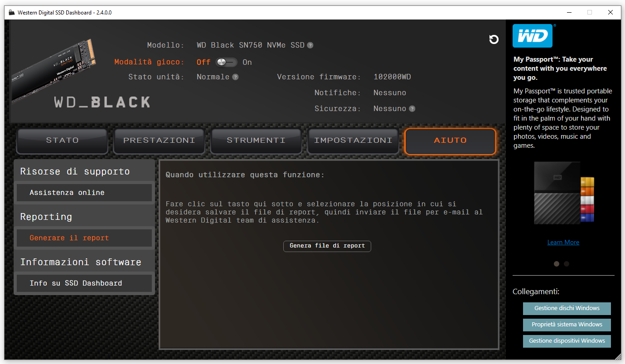
Task: Open Gestione dischi Windows
Action: [x=567, y=308]
